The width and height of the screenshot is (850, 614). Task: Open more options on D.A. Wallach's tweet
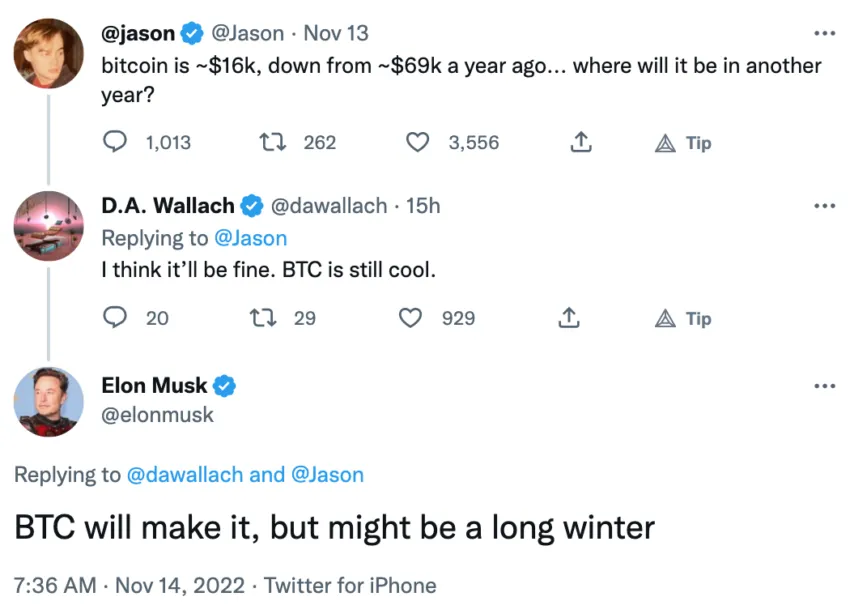825,206
